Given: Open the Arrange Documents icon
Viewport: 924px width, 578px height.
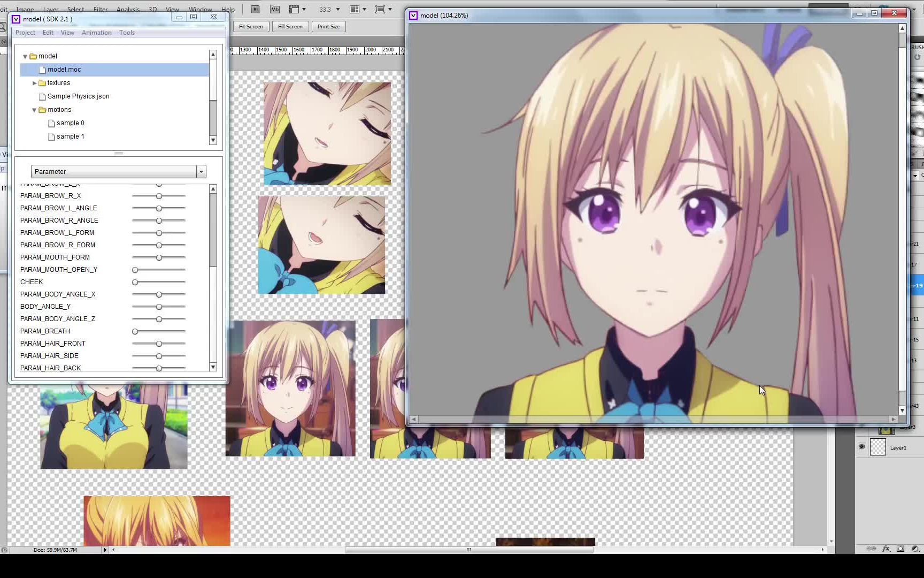Looking at the screenshot, I should coord(355,9).
